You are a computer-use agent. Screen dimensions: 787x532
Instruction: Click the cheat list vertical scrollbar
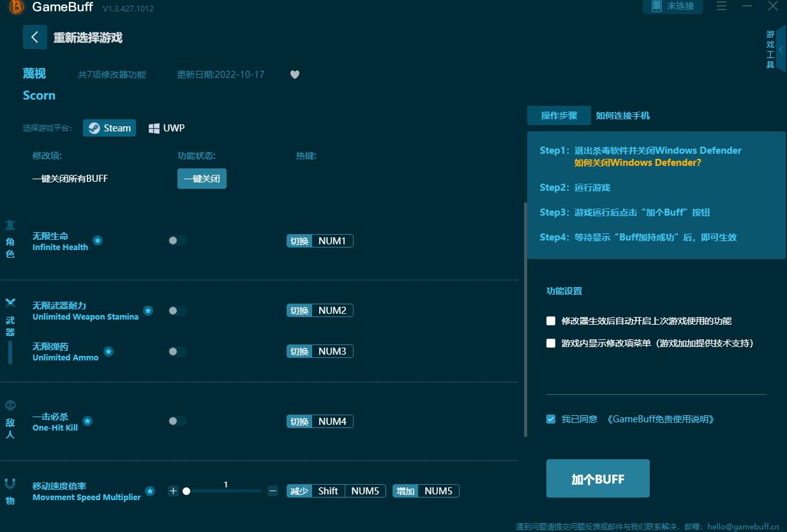click(525, 319)
